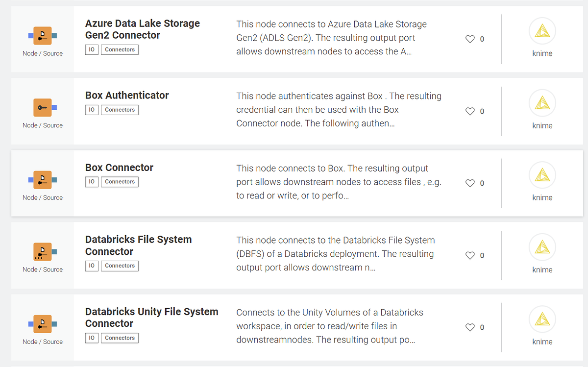
Task: Open the Box Authenticator node page
Action: click(127, 95)
